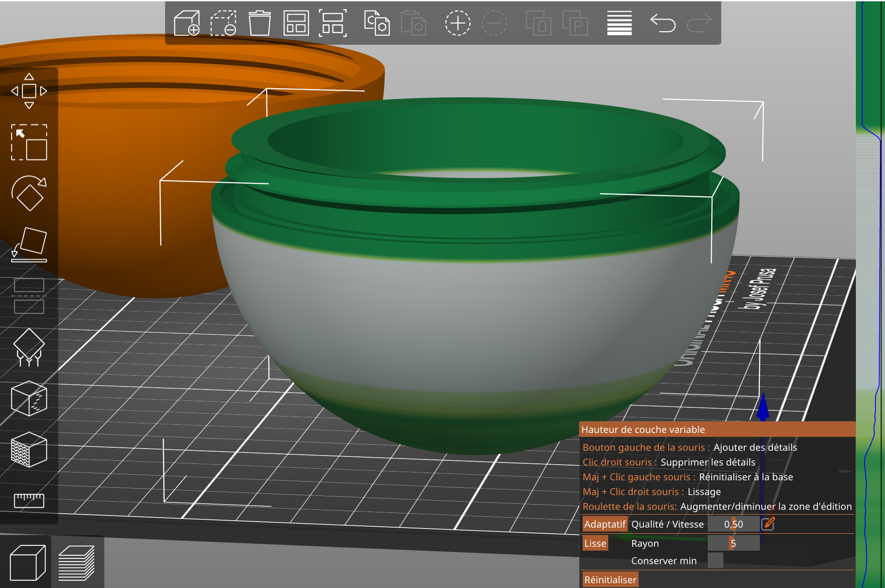The image size is (885, 588).
Task: Click the Add instance plus icon
Action: (x=457, y=23)
